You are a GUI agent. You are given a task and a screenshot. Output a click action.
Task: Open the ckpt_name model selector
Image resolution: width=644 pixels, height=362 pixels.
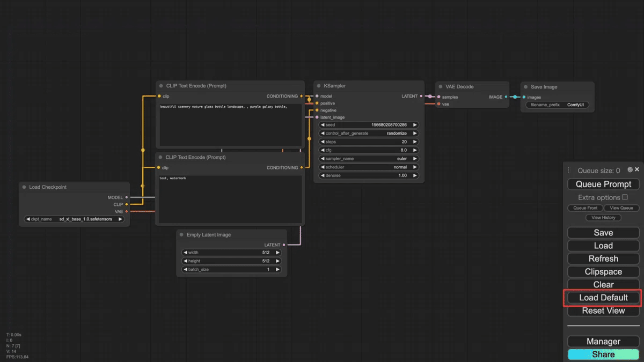pyautogui.click(x=74, y=219)
